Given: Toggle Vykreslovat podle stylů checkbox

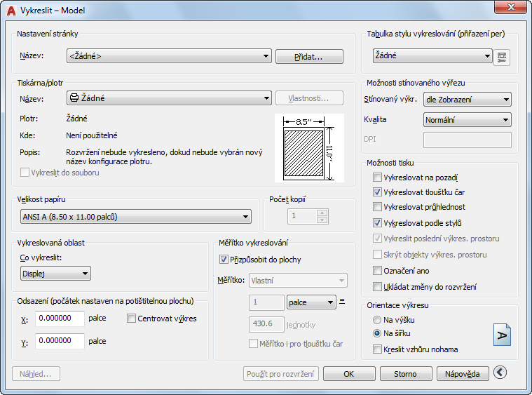Looking at the screenshot, I should tap(377, 223).
